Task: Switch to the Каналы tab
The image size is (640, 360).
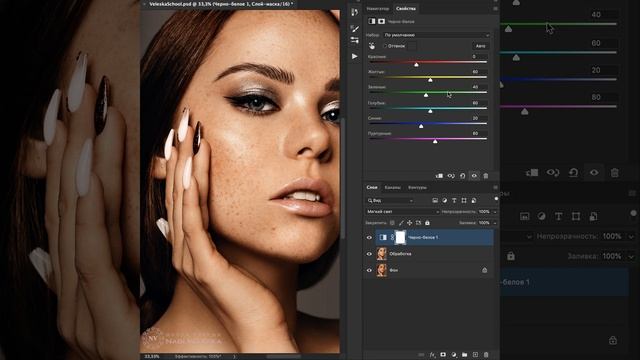Action: (x=393, y=187)
